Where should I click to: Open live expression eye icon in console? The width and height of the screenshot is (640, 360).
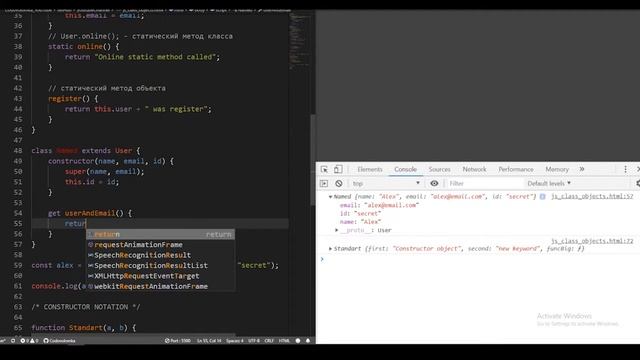pos(434,184)
